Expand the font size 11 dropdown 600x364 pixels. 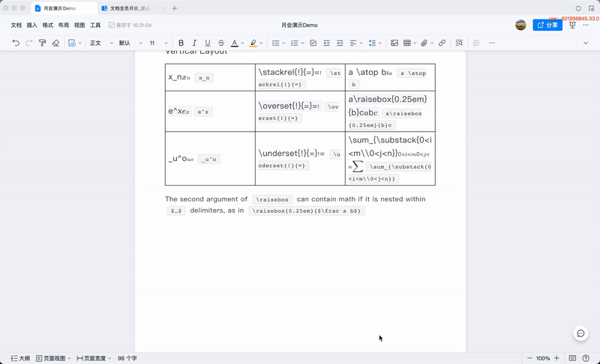tap(158, 43)
